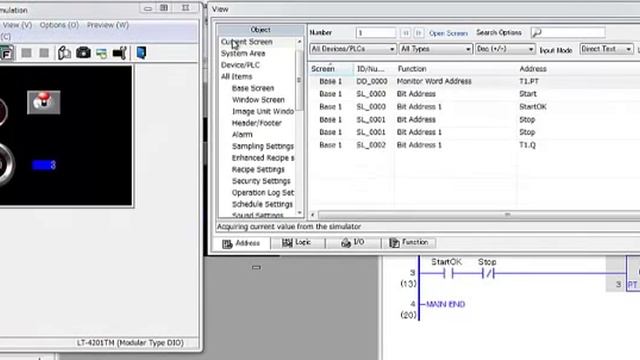
Task: Click second gray square icon in Simulation toolbar
Action: [x=44, y=53]
